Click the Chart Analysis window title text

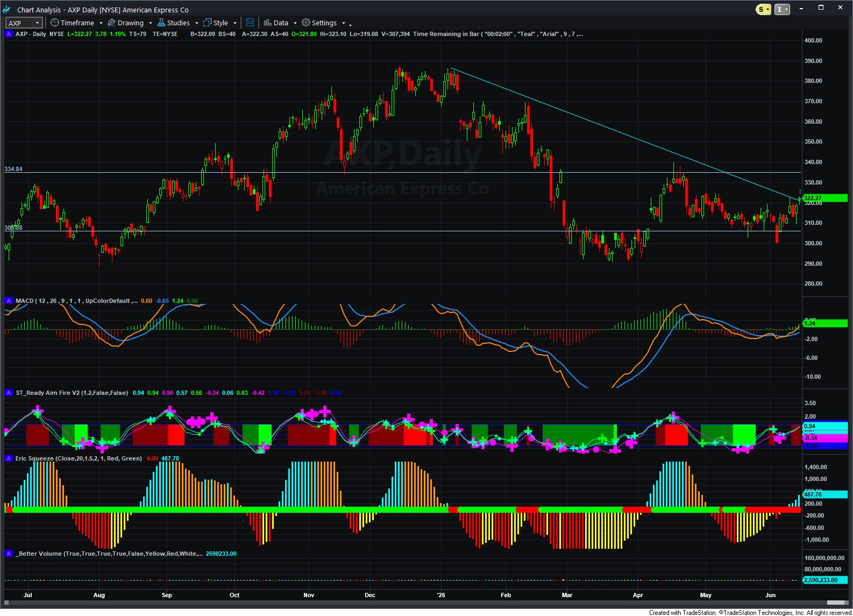point(103,10)
